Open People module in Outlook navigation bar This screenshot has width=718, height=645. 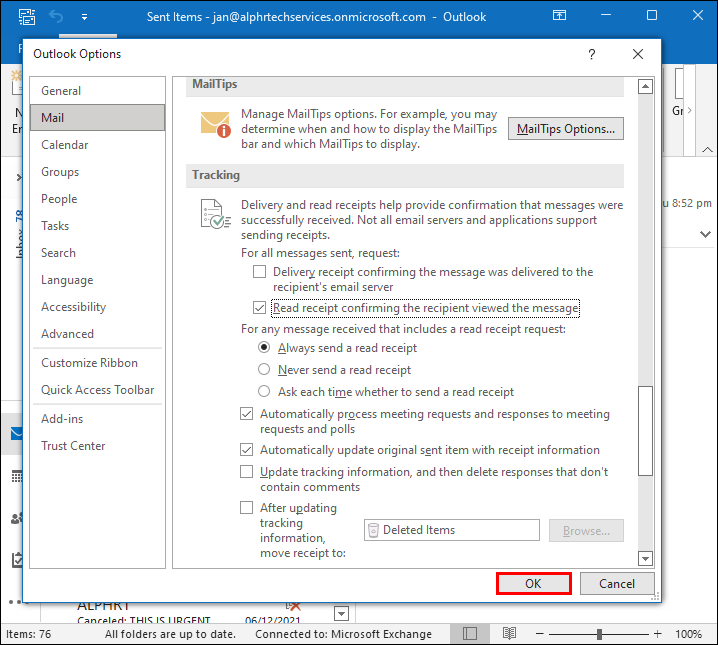pos(16,518)
